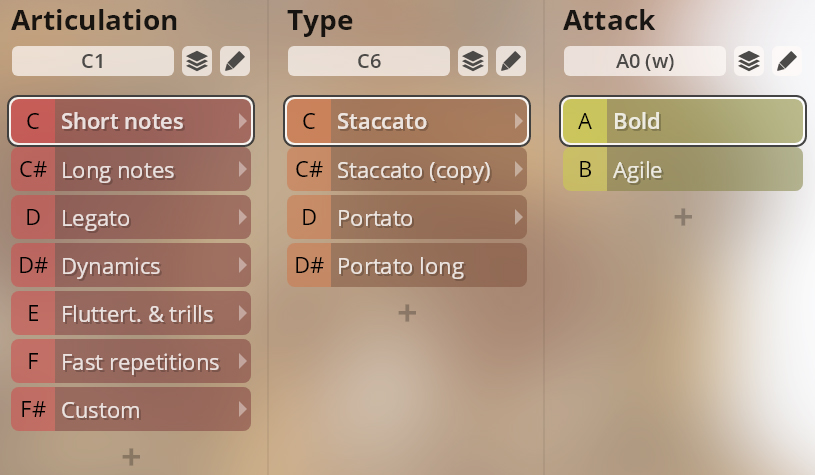Add new item with plus under Articulation
Image resolution: width=815 pixels, height=475 pixels.
pos(131,456)
